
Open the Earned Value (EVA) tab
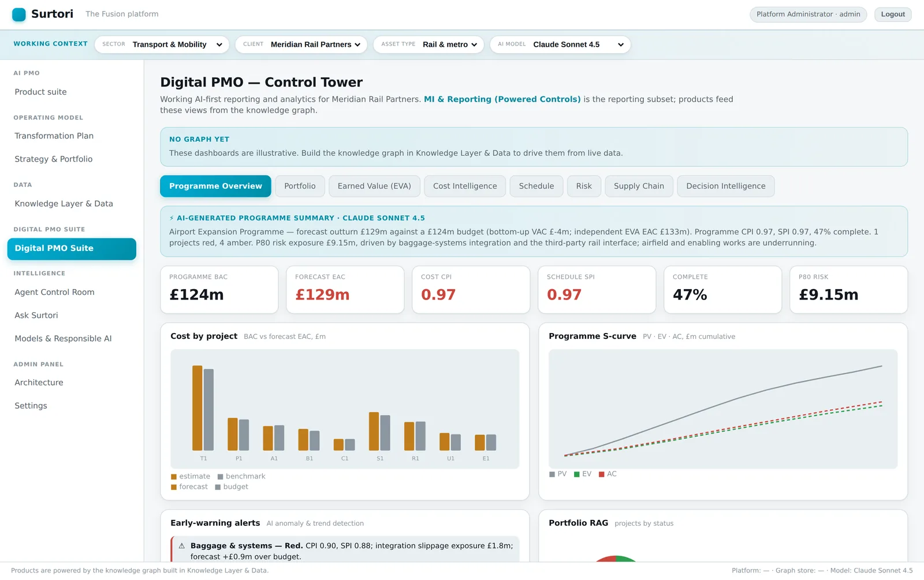(374, 186)
